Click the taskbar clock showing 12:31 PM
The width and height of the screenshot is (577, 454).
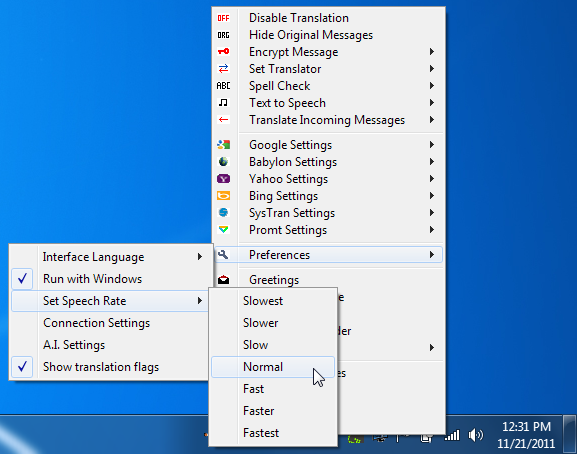(x=526, y=435)
